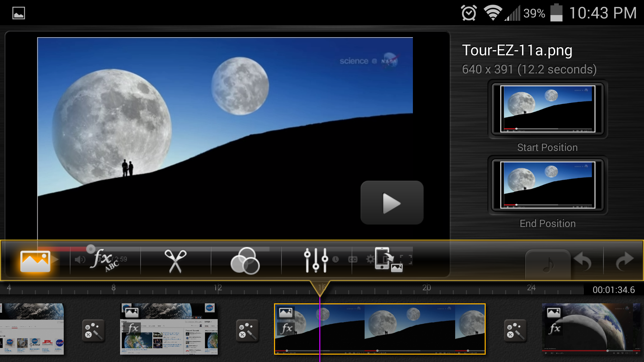
Task: Tap the fx badge on the Earth crescent clip
Action: [x=554, y=328]
